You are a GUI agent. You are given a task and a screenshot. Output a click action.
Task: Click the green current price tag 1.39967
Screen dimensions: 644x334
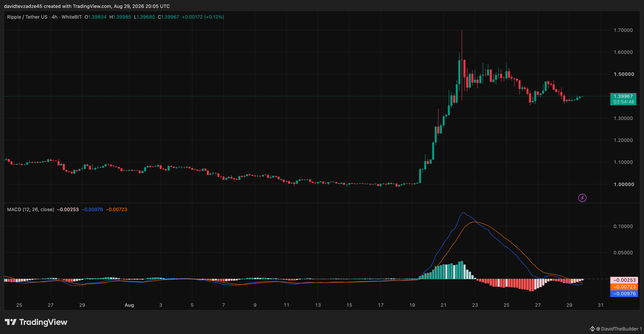click(x=623, y=96)
